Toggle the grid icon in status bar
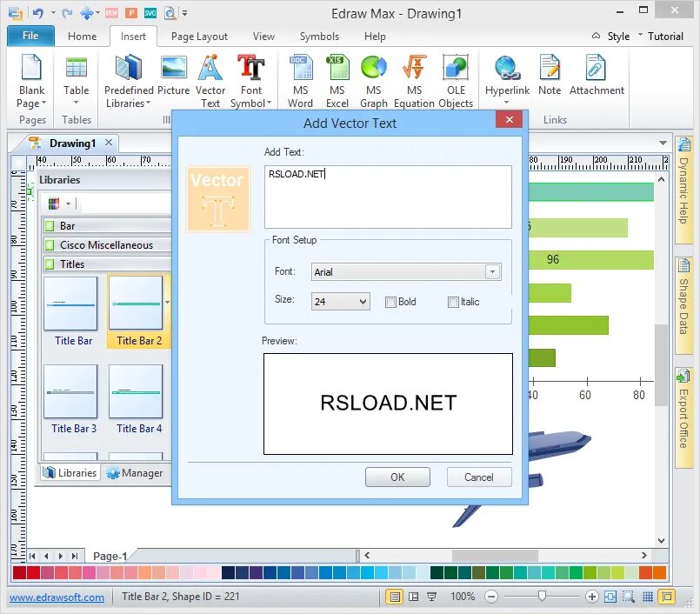This screenshot has width=700, height=614. [x=648, y=597]
